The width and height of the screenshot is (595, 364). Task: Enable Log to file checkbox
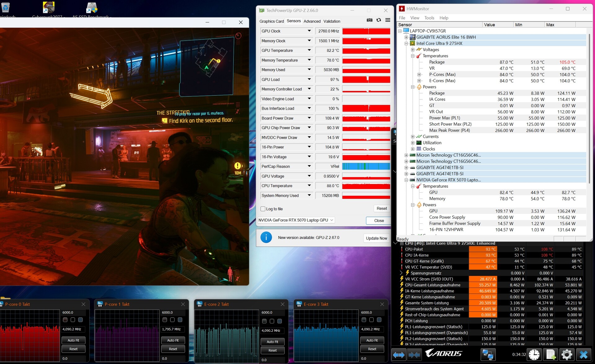point(263,209)
